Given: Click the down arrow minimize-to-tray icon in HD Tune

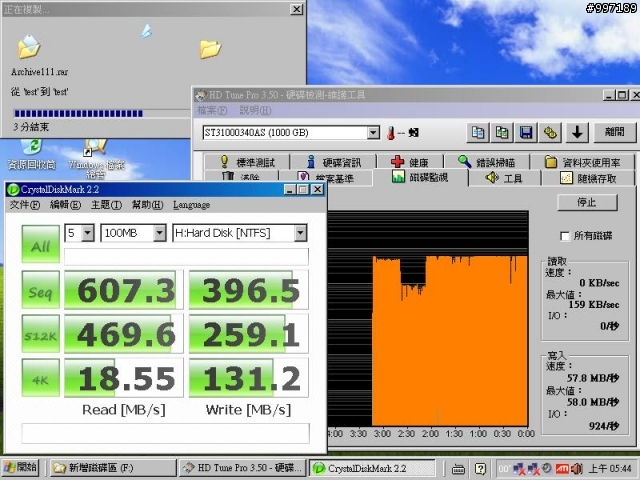Looking at the screenshot, I should point(577,132).
